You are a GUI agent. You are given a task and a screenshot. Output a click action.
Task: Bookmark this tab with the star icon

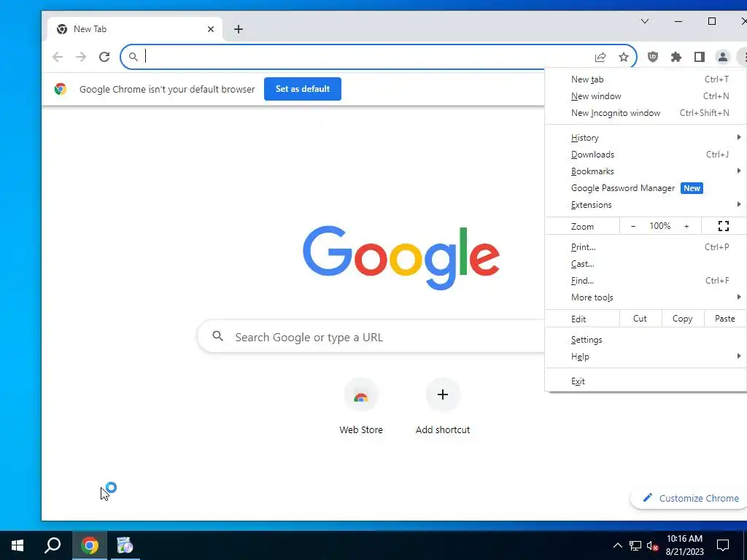point(624,57)
